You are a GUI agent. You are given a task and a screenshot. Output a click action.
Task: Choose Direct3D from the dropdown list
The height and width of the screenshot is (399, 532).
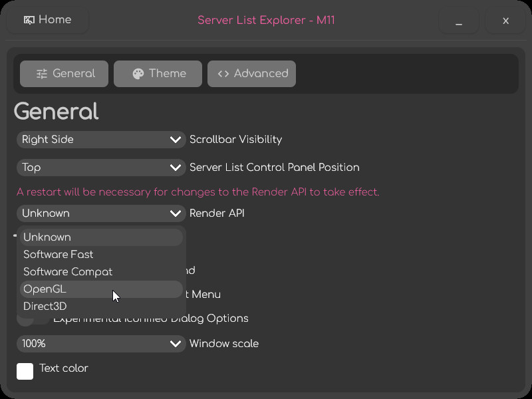point(101,307)
